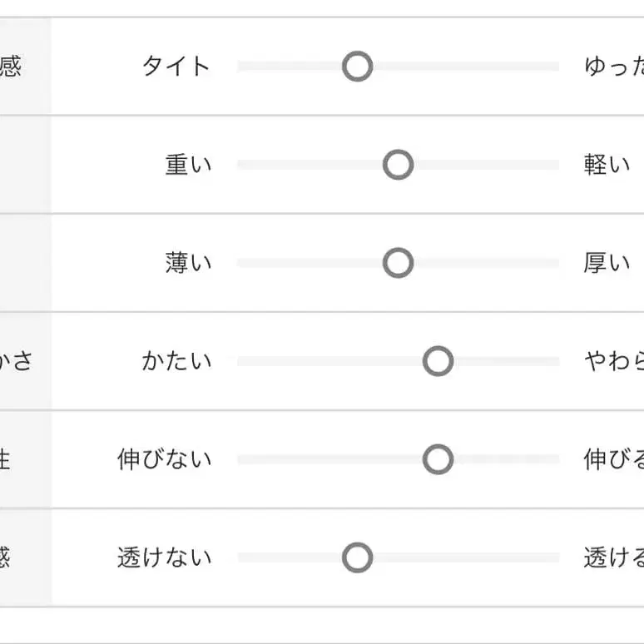This screenshot has height=644, width=644.
Task: Click the 透ける label
Action: (614, 557)
